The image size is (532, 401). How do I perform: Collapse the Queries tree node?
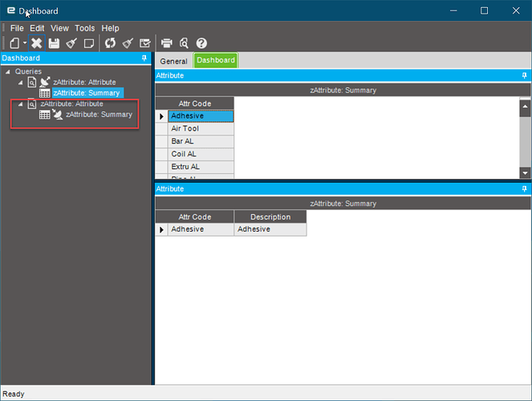[x=8, y=71]
